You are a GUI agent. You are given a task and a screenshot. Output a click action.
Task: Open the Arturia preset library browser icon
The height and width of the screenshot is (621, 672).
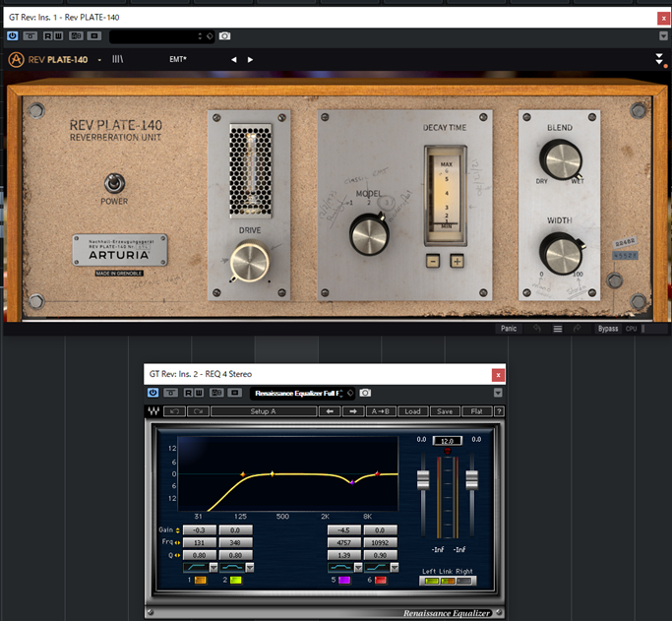pyautogui.click(x=130, y=59)
